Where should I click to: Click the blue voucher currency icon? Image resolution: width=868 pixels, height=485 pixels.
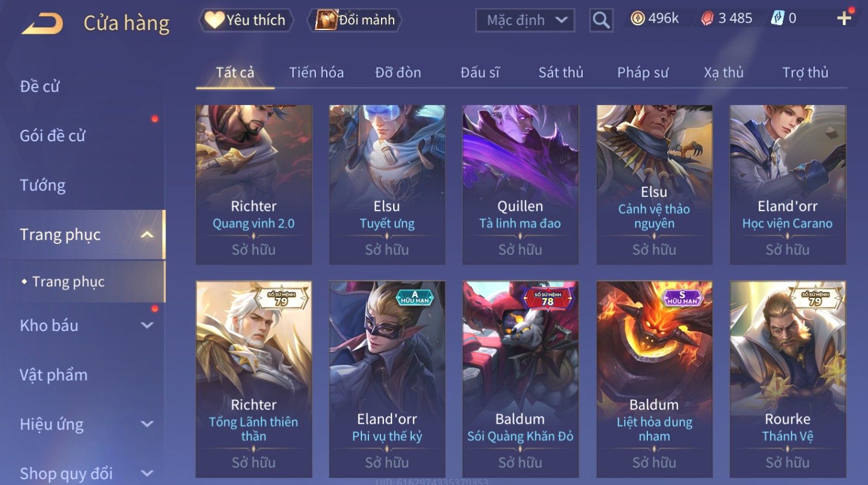click(778, 18)
